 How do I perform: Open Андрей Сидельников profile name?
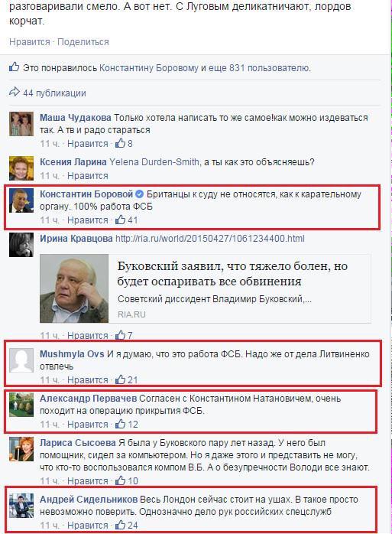(89, 500)
